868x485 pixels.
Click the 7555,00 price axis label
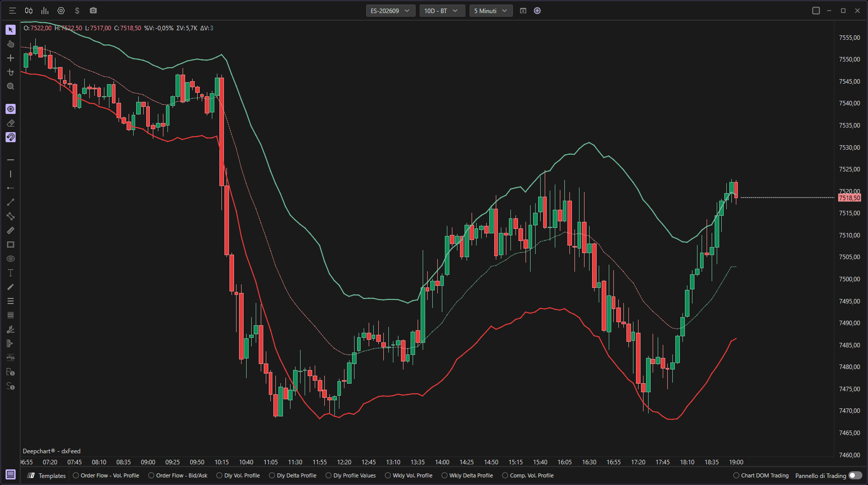click(849, 37)
